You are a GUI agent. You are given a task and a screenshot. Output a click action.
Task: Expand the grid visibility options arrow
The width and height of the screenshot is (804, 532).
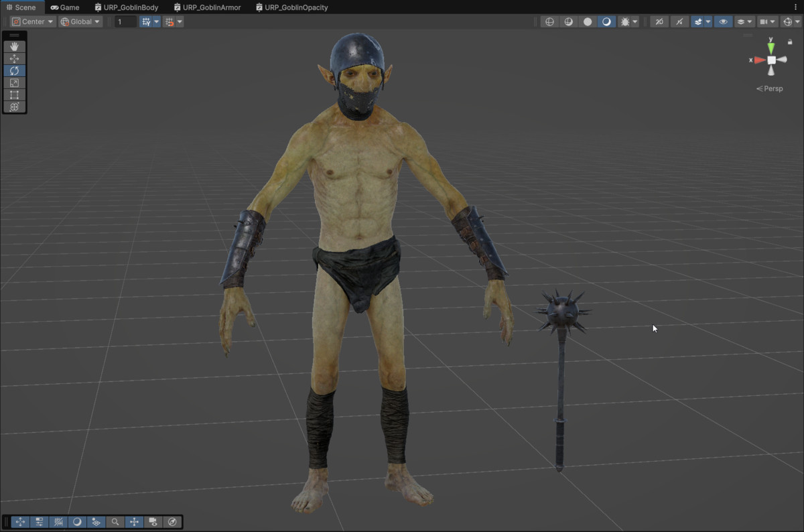click(157, 21)
